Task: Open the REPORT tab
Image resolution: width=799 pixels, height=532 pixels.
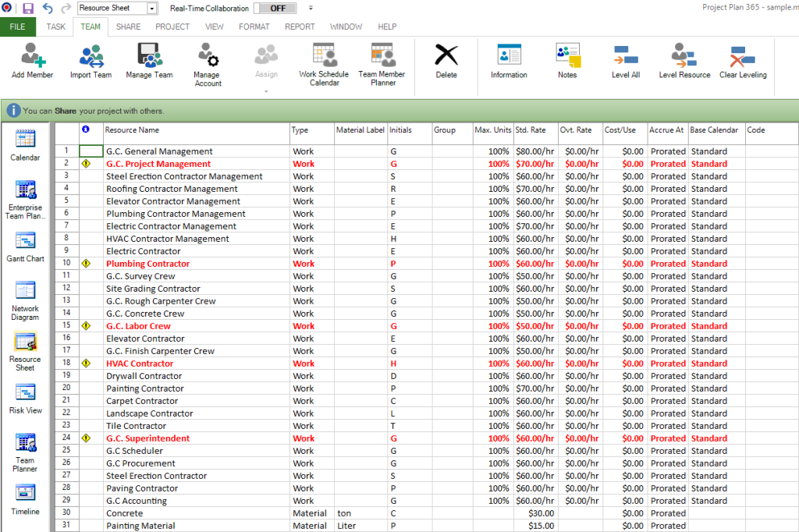Action: pos(300,27)
